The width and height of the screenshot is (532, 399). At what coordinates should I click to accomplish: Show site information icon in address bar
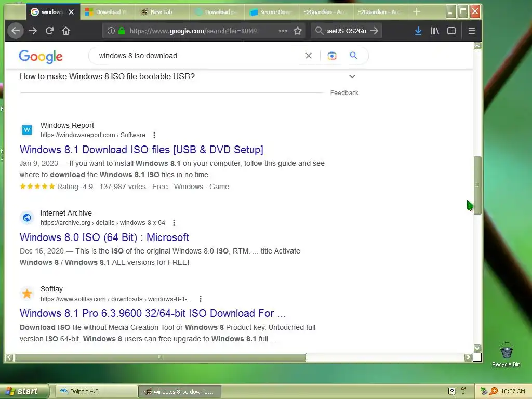111,31
